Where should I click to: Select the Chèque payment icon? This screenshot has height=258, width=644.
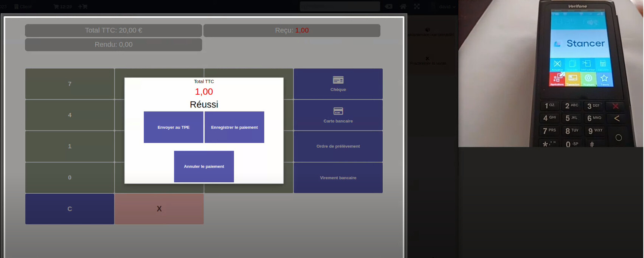click(x=338, y=80)
